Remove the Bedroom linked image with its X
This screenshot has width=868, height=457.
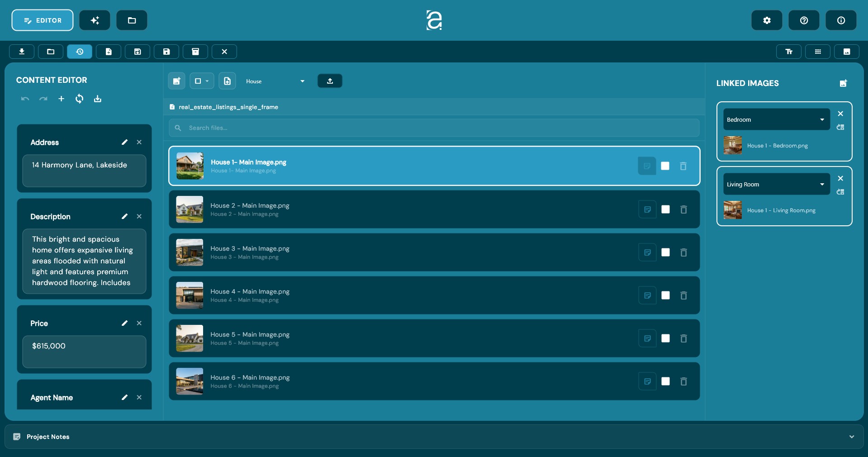[840, 114]
